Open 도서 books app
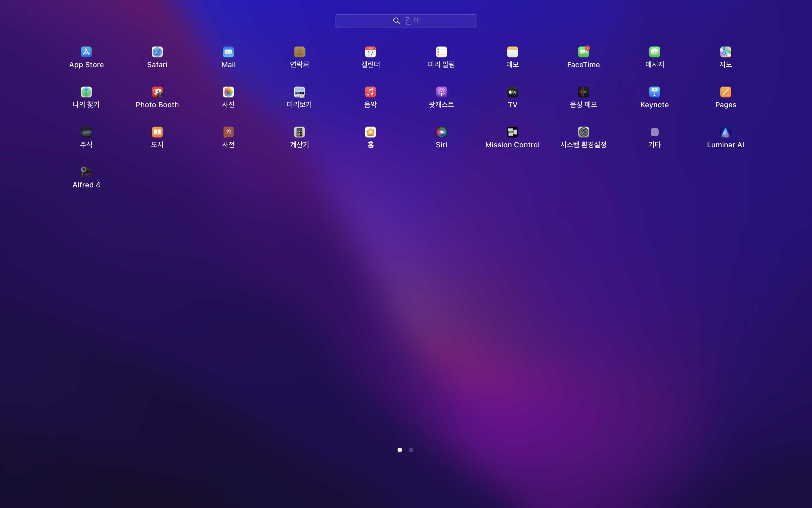812x508 pixels. pos(157,132)
